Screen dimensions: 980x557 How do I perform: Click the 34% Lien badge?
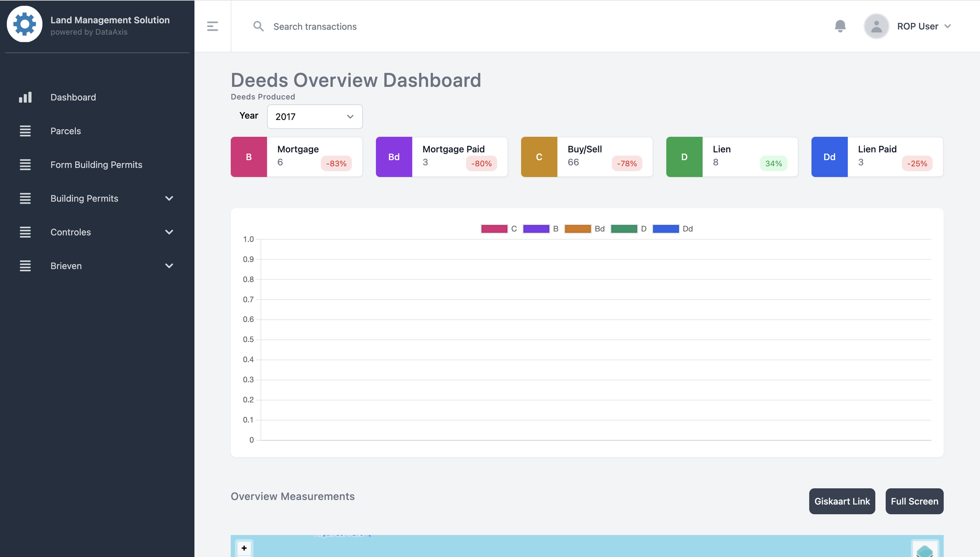tap(773, 164)
